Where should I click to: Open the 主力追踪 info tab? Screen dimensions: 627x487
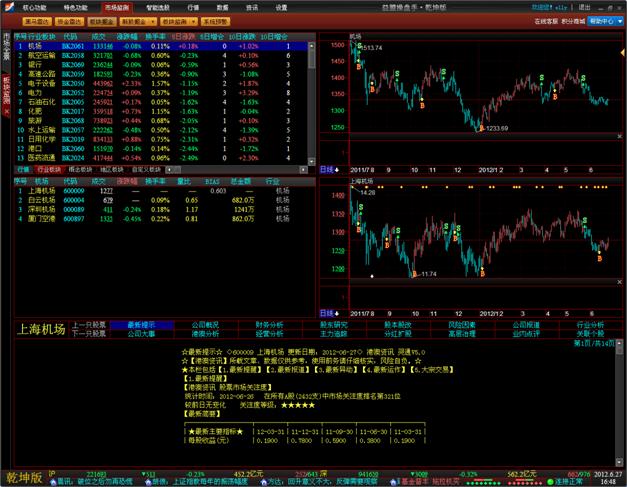point(333,333)
